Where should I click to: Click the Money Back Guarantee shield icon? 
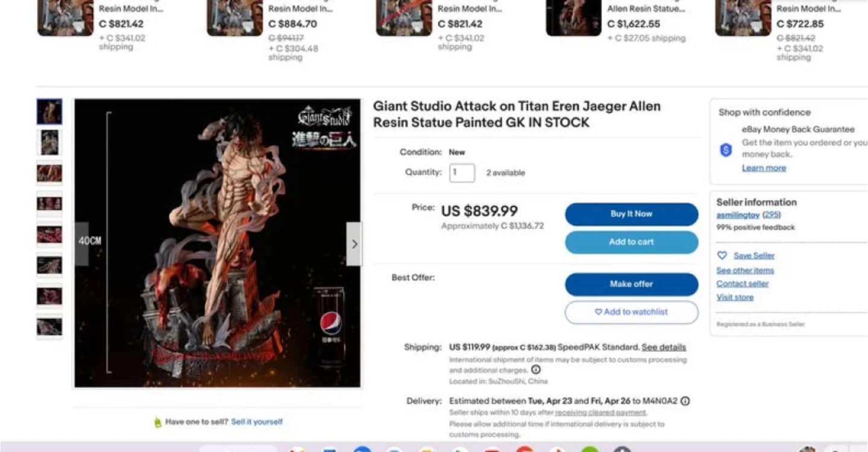pyautogui.click(x=726, y=150)
